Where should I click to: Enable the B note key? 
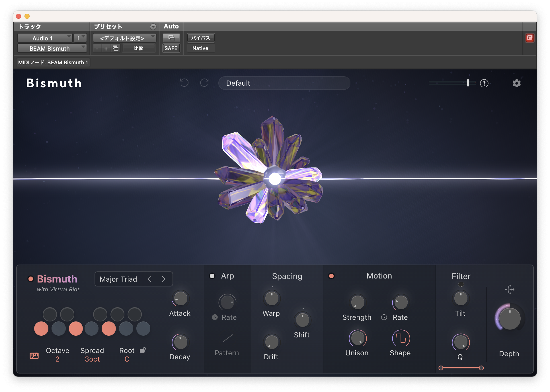pos(143,329)
